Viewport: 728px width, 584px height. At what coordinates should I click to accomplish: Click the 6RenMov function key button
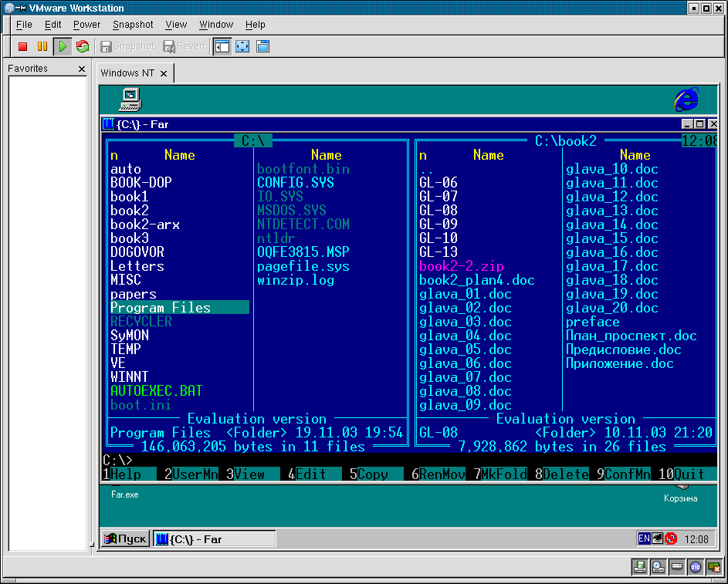pos(438,474)
